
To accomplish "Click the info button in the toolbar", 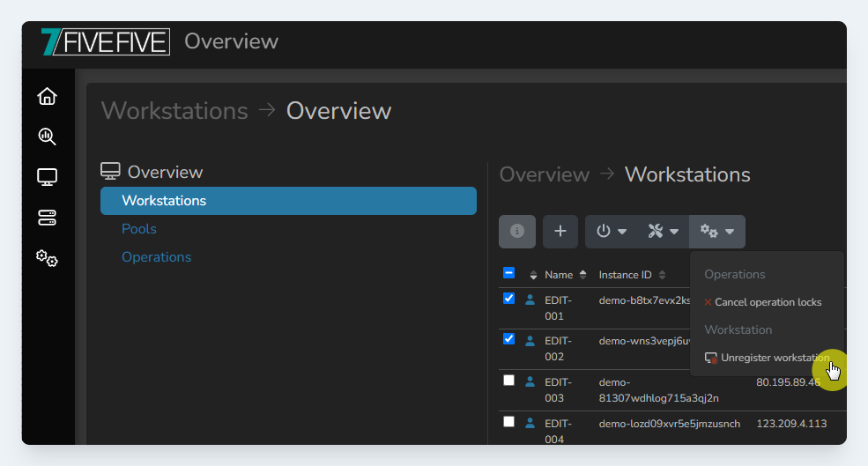I will pos(517,231).
